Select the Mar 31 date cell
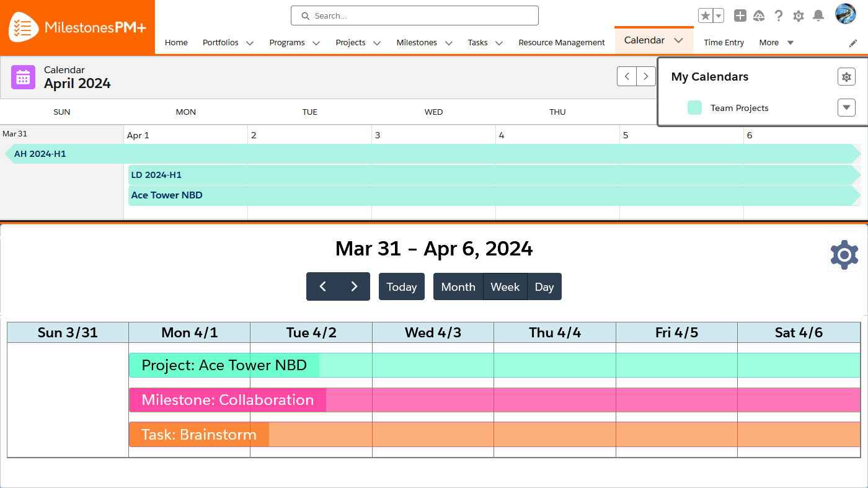868x488 pixels. (x=61, y=172)
